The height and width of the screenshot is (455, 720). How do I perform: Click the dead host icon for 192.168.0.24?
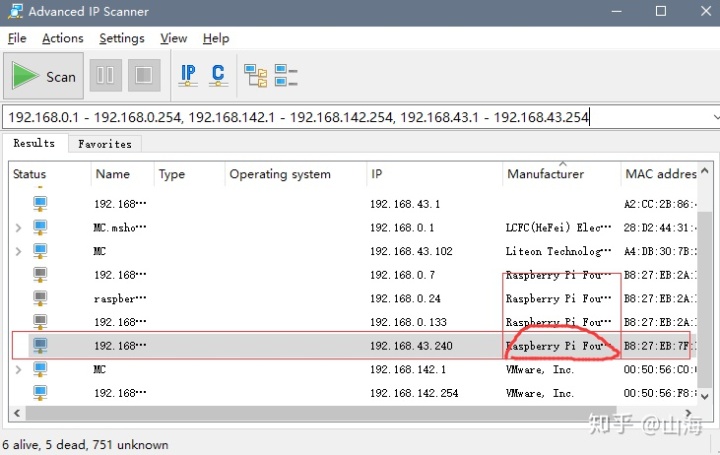point(40,299)
